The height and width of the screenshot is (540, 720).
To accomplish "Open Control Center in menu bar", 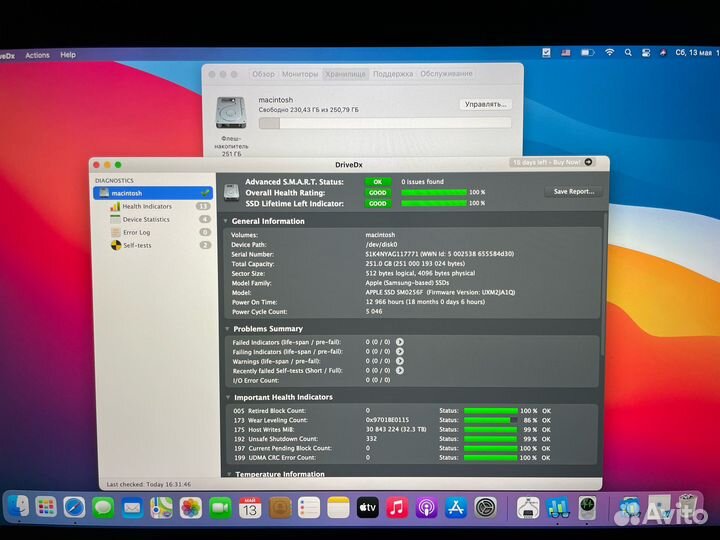I will (x=646, y=53).
